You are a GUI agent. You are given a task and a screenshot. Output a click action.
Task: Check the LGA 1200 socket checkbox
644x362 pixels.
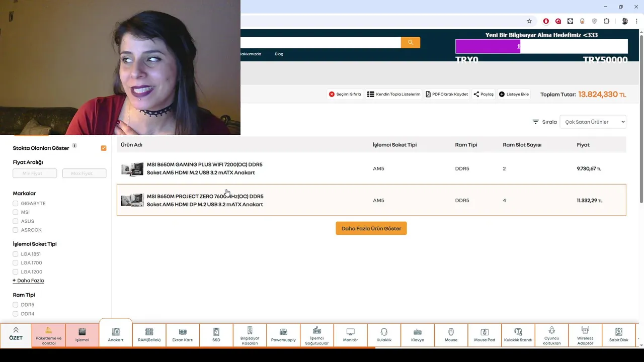click(16, 271)
